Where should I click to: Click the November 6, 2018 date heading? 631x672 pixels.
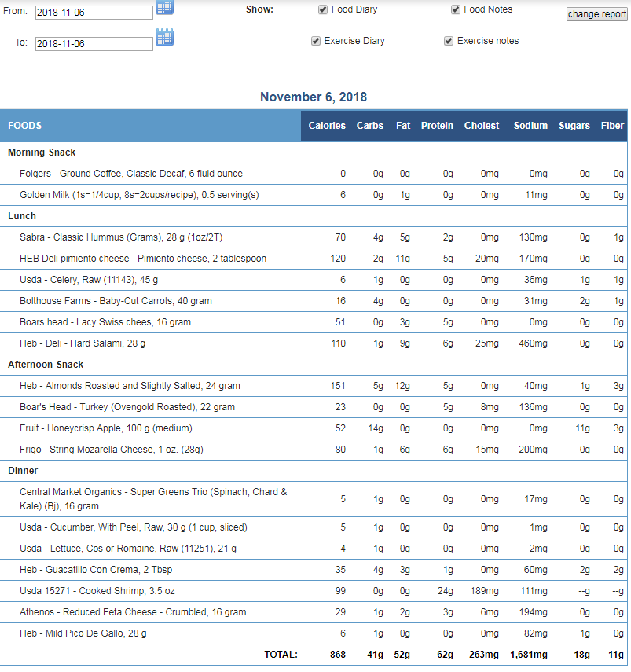pyautogui.click(x=314, y=97)
